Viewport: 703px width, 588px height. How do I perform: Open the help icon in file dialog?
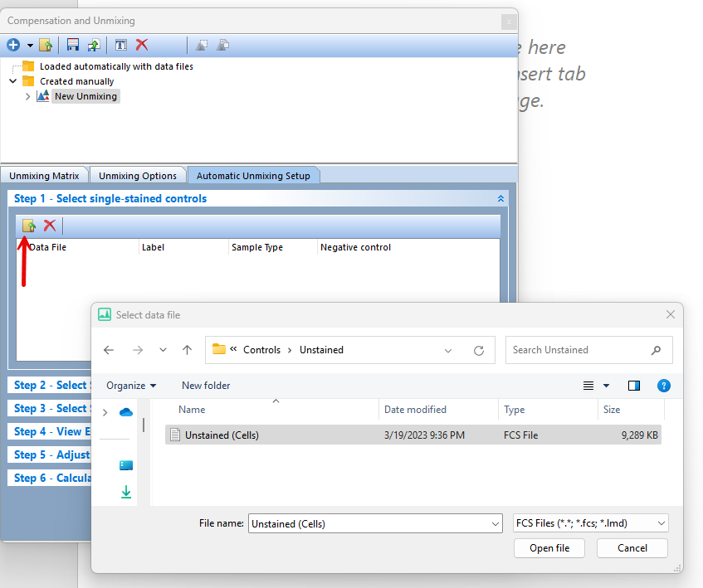coord(663,386)
